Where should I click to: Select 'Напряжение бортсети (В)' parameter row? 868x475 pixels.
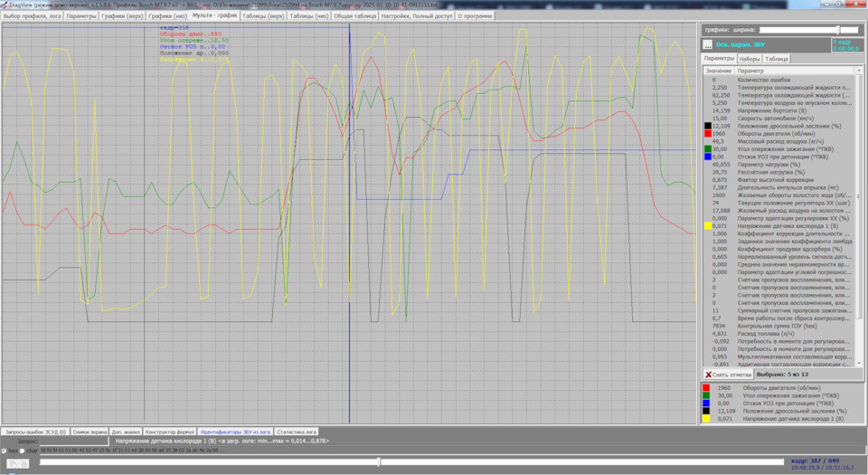[779, 110]
